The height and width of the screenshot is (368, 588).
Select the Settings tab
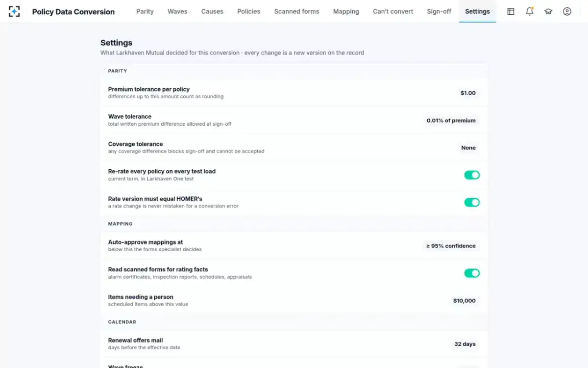coord(477,11)
